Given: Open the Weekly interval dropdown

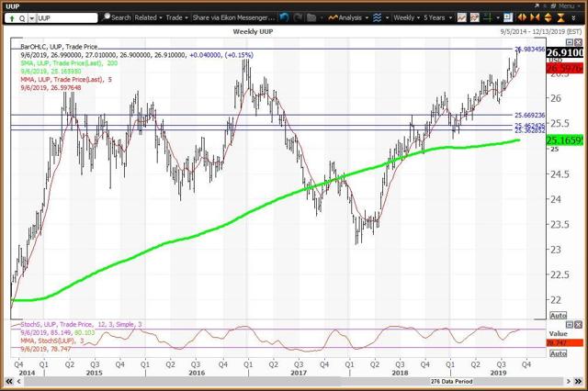Looking at the screenshot, I should pyautogui.click(x=406, y=17).
